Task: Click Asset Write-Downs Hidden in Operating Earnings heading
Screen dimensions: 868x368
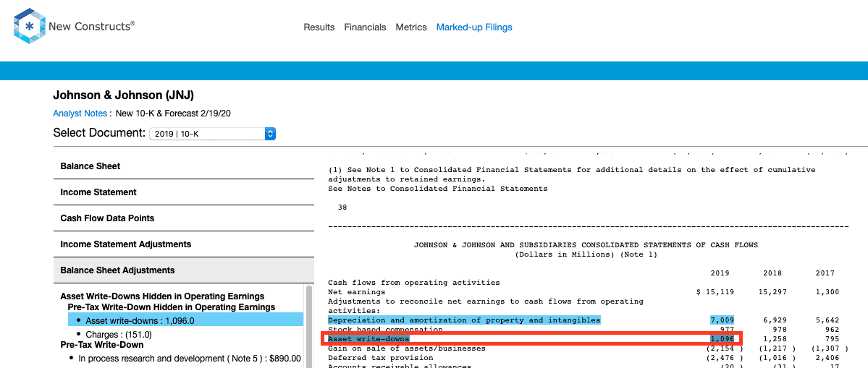Action: click(x=162, y=296)
